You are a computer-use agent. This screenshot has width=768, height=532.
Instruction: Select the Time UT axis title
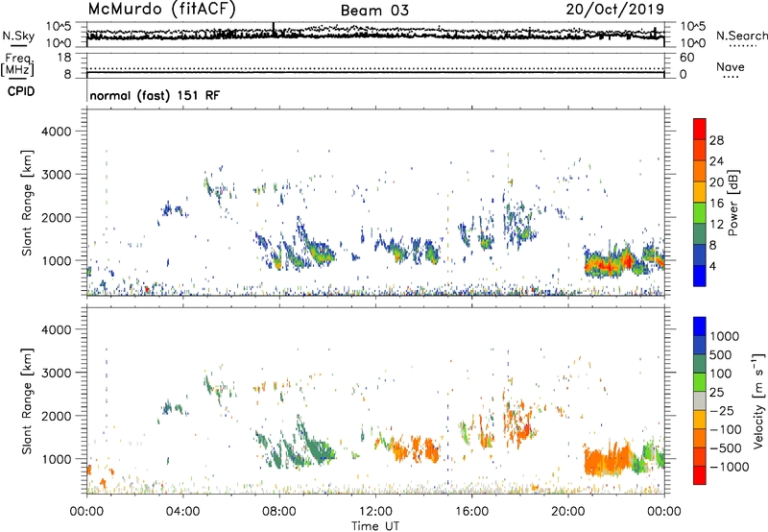375,526
